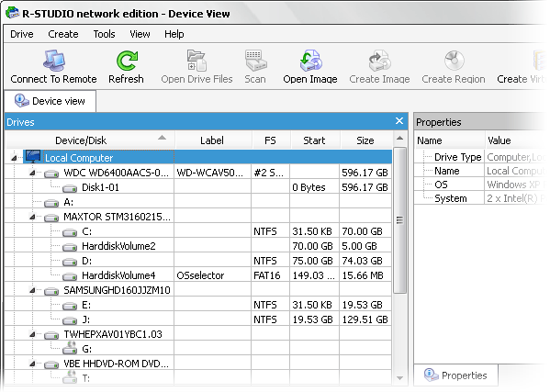Click the optical disc icon beside G:
This screenshot has height=392, width=550.
70,348
